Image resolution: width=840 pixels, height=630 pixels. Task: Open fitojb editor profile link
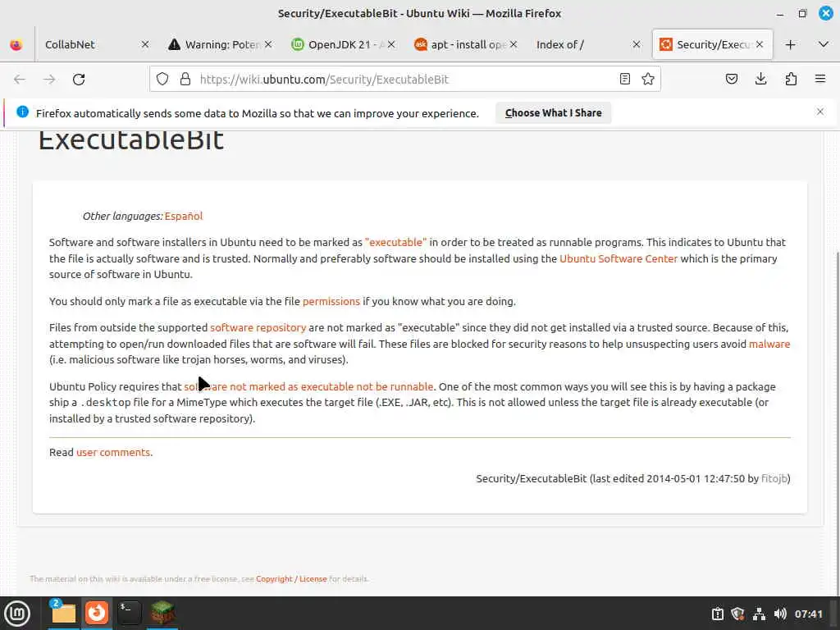[x=774, y=478]
